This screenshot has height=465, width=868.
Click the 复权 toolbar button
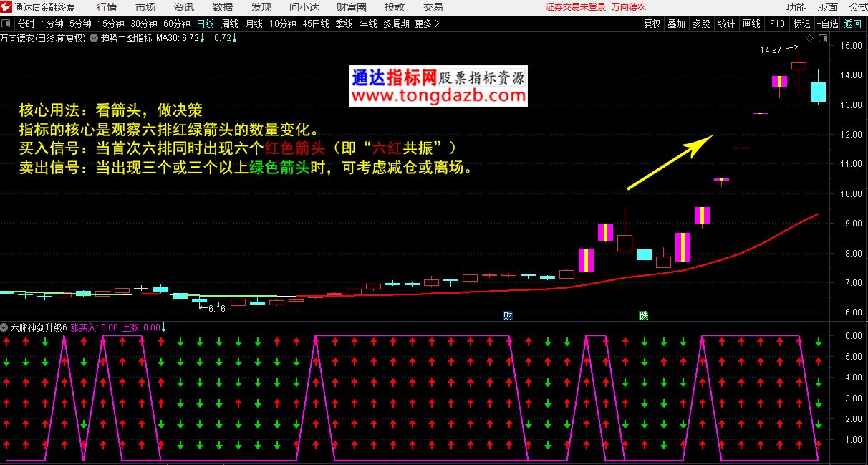(x=652, y=24)
